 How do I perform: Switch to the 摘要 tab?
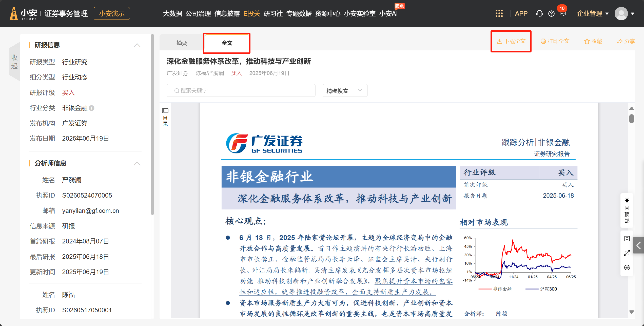click(x=182, y=43)
